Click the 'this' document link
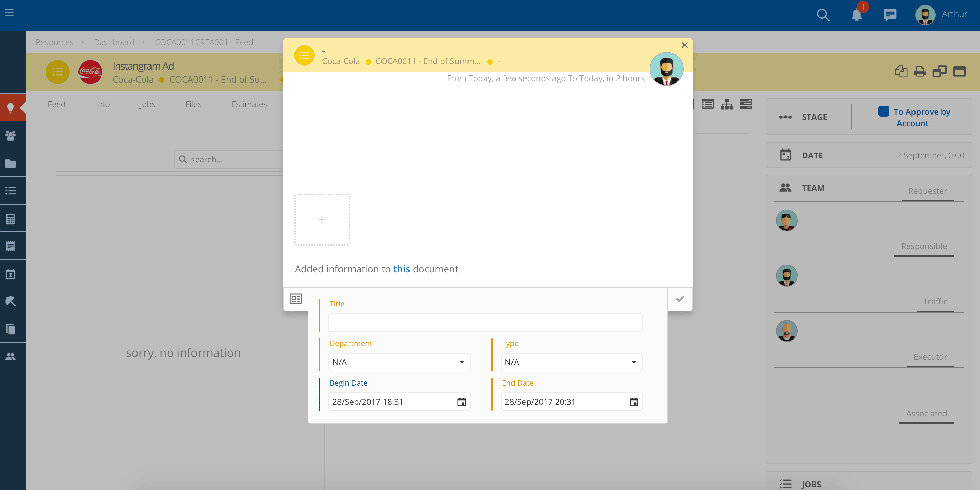The width and height of the screenshot is (980, 490). pos(401,269)
